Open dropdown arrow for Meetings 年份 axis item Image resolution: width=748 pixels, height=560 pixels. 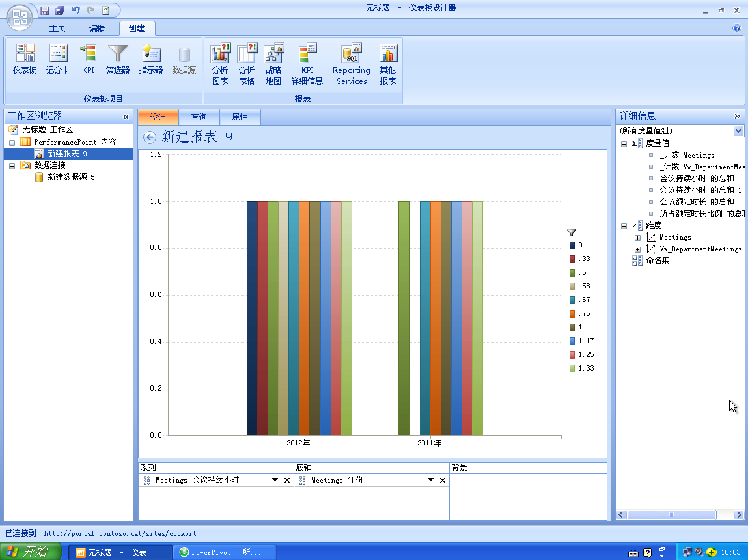430,480
